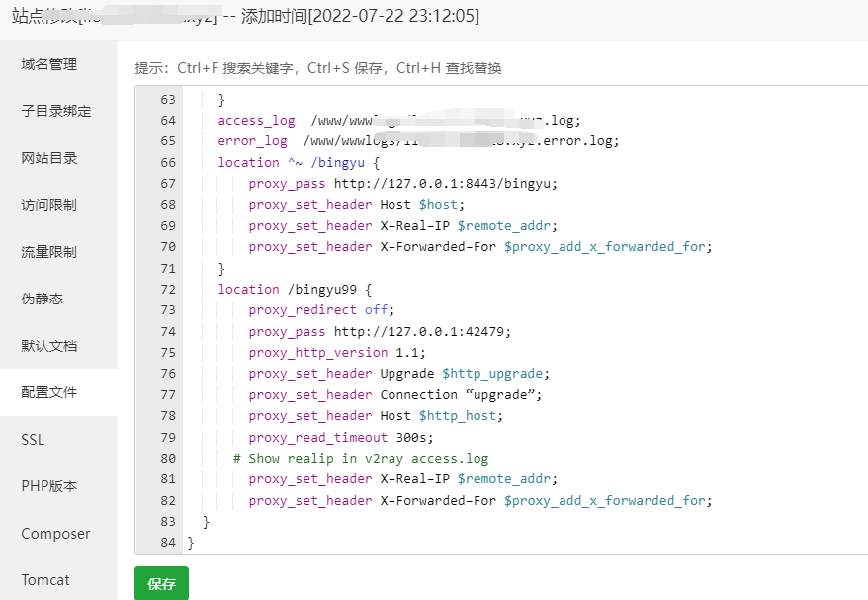
Task: Click the green 保存 button
Action: pos(161,584)
